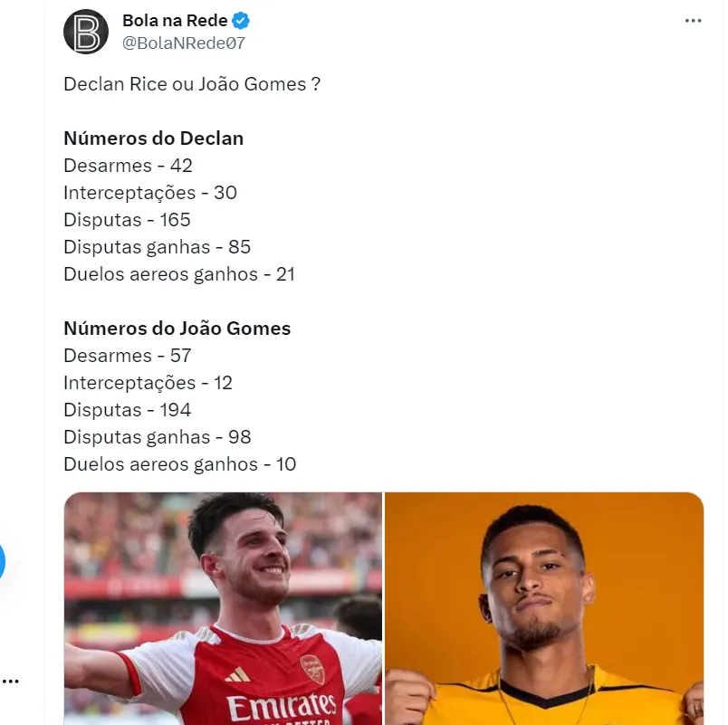The height and width of the screenshot is (725, 728).
Task: Click the "Disputas - 194" line
Action: pos(128,410)
